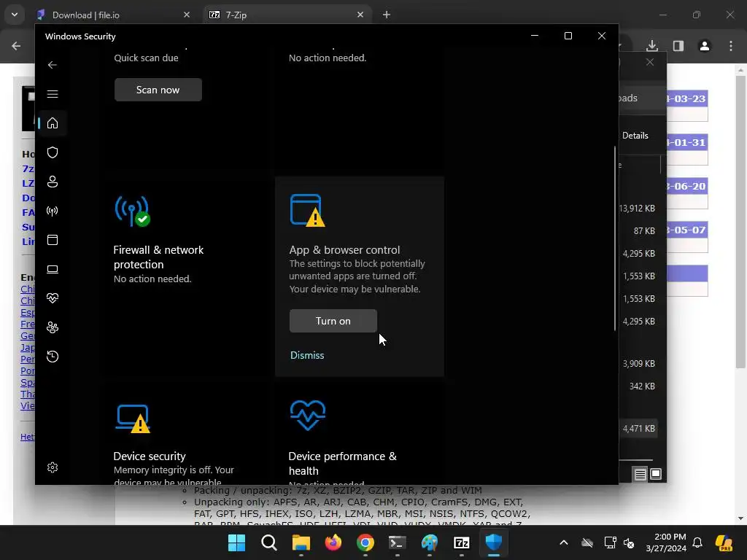The width and height of the screenshot is (747, 560).
Task: Click Scan now button
Action: coord(158,90)
